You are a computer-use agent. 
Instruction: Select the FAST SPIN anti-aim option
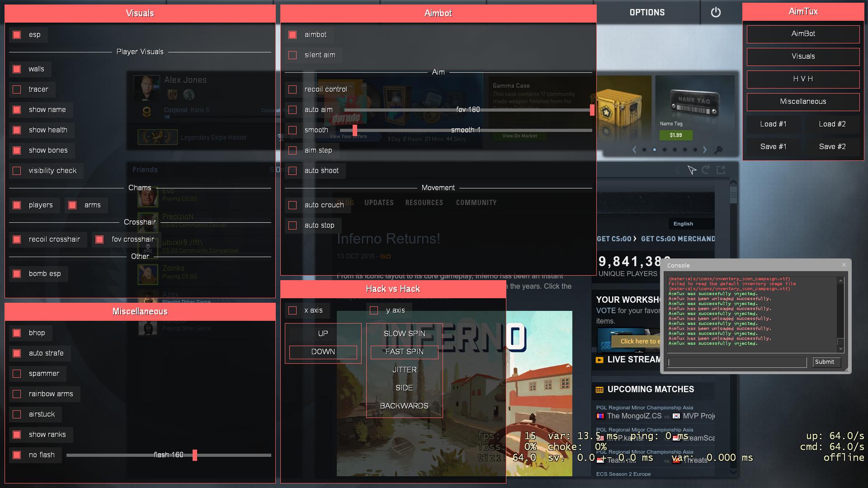click(x=404, y=352)
